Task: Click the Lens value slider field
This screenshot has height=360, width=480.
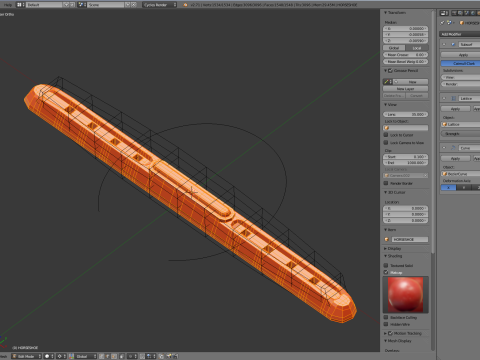Action: click(x=405, y=114)
